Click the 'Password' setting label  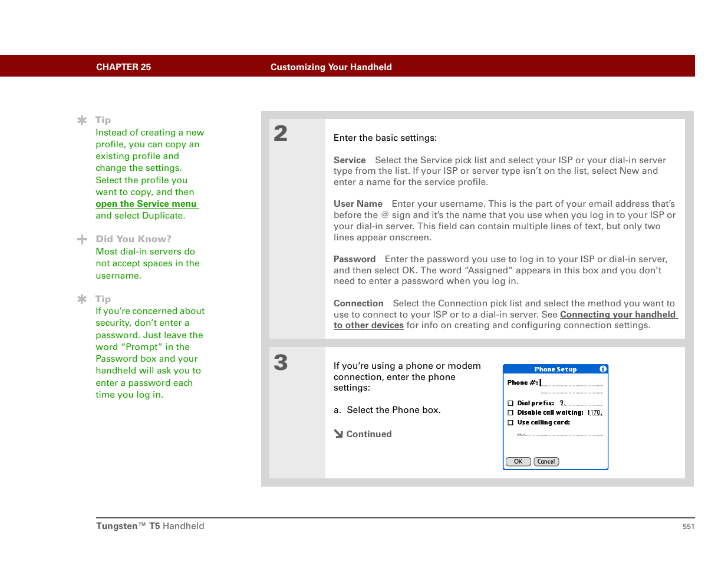tap(354, 259)
